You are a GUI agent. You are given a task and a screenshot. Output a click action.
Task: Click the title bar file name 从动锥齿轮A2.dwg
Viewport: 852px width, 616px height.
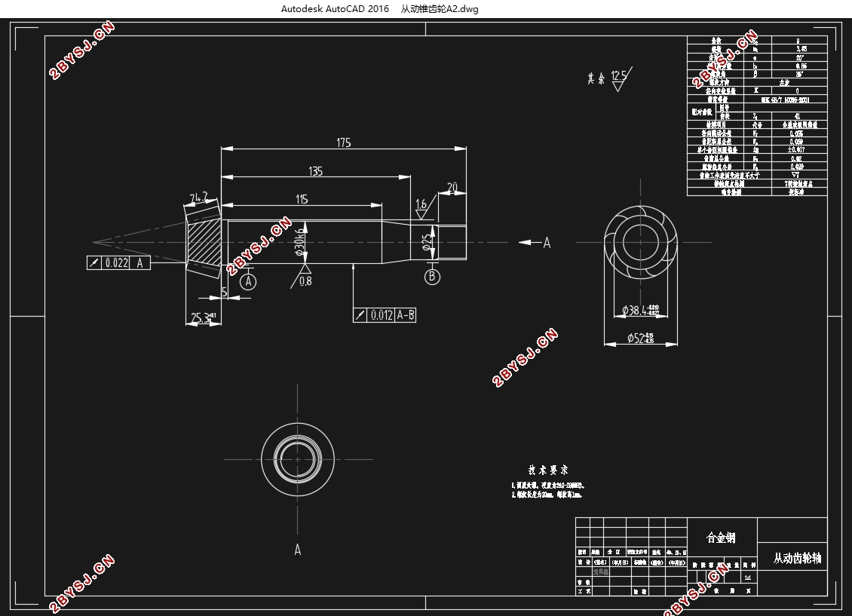point(440,9)
